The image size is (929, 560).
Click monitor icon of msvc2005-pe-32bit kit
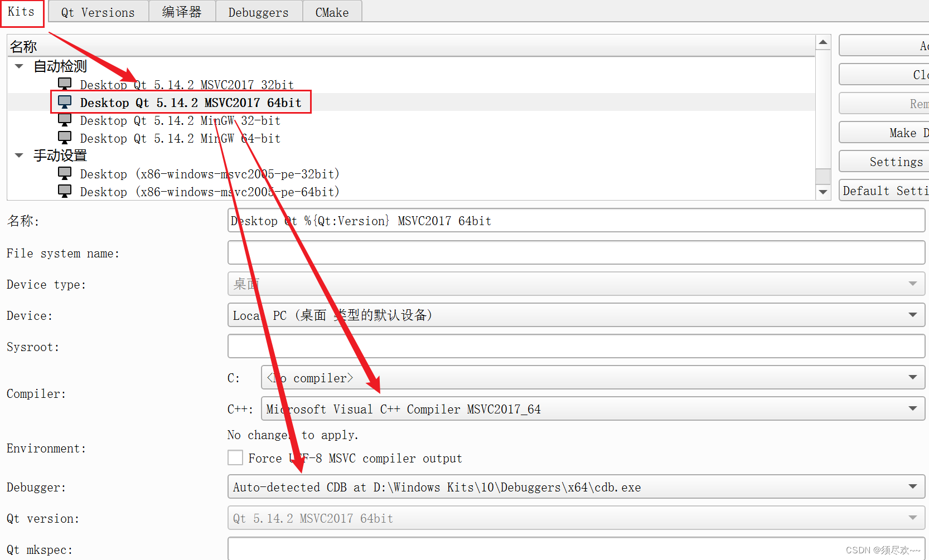point(65,173)
